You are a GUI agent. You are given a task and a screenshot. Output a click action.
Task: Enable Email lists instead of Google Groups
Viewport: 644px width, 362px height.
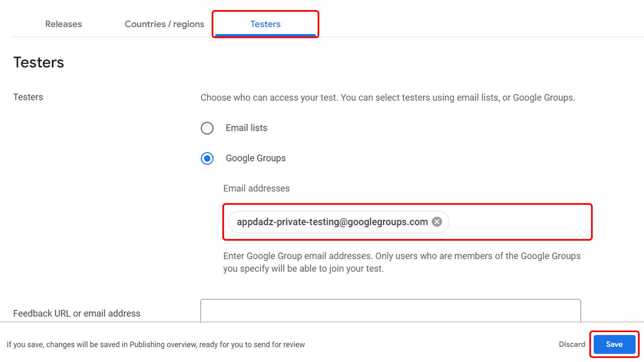click(x=207, y=128)
